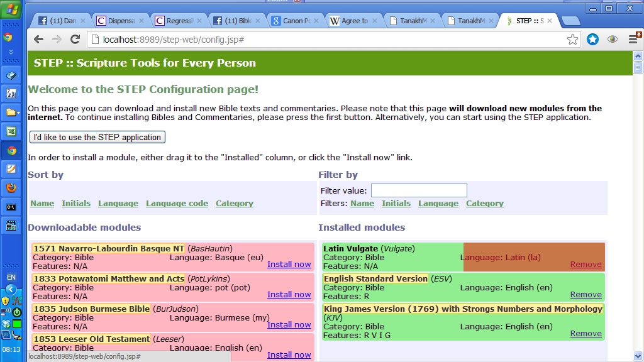Open a new browser tab
The width and height of the screenshot is (644, 362).
click(570, 21)
